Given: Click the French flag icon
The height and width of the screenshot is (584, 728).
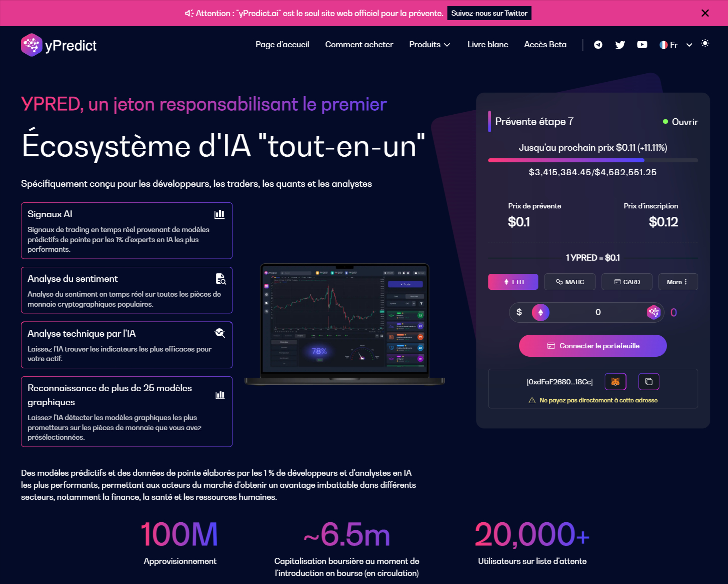Looking at the screenshot, I should (663, 44).
